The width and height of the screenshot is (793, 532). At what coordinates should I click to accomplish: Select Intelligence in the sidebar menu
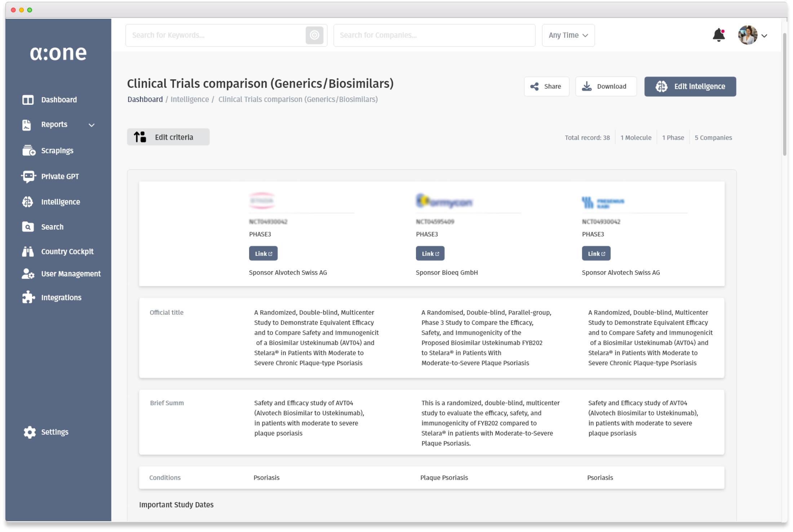[x=60, y=202]
